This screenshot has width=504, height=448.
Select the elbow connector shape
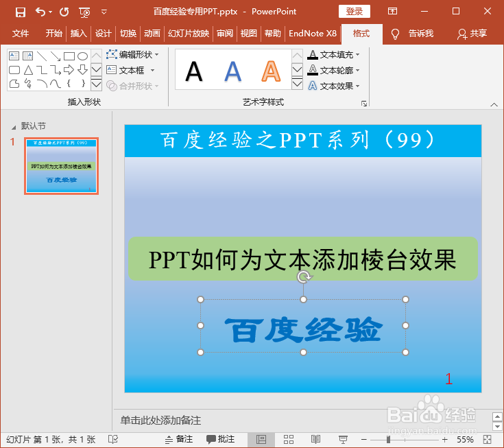[x=42, y=70]
